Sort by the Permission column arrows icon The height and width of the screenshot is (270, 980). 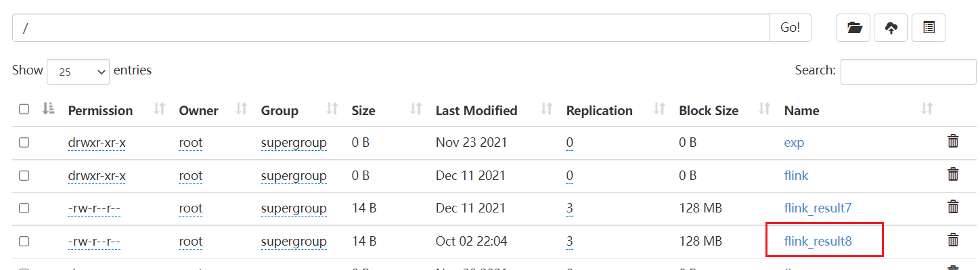pos(160,109)
